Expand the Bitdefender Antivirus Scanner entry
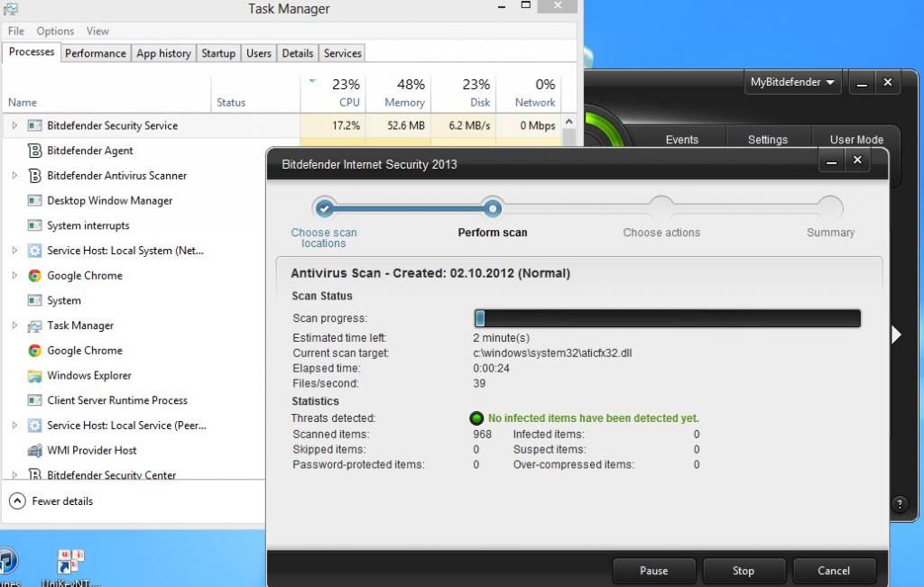The height and width of the screenshot is (587, 924). (x=14, y=176)
